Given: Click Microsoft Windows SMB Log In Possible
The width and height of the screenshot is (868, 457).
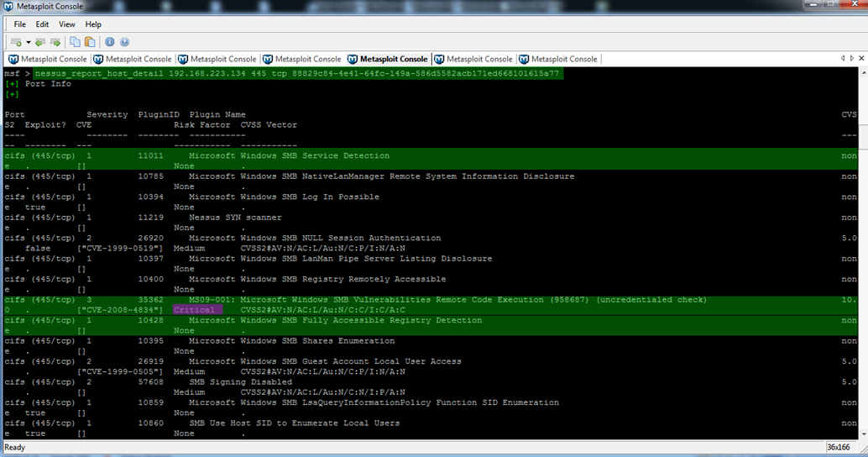Looking at the screenshot, I should coord(284,197).
